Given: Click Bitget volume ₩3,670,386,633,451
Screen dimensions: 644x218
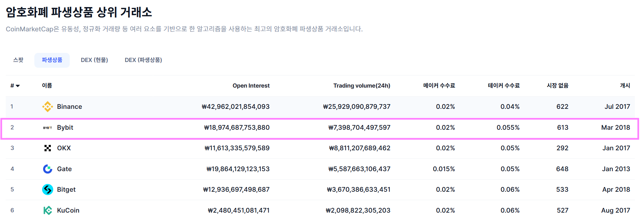Looking at the screenshot, I should (359, 190).
